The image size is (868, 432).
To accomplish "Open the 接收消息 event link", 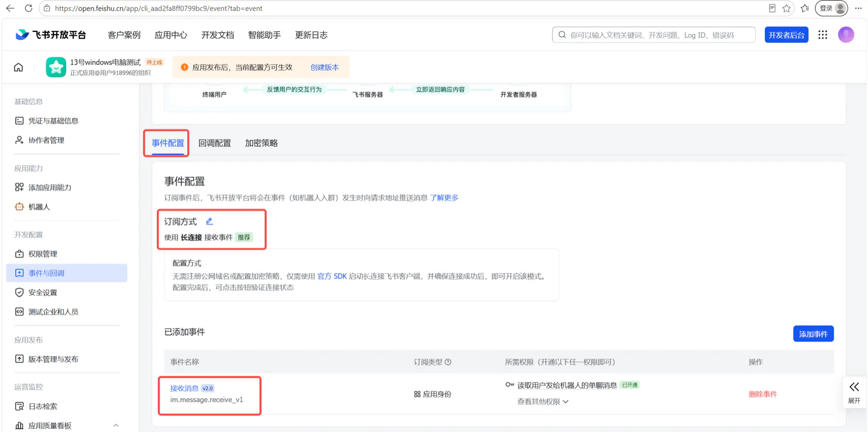I will click(184, 388).
